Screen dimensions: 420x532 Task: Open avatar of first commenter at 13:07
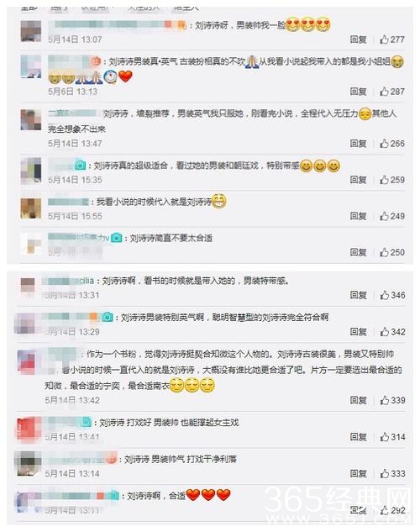(31, 31)
